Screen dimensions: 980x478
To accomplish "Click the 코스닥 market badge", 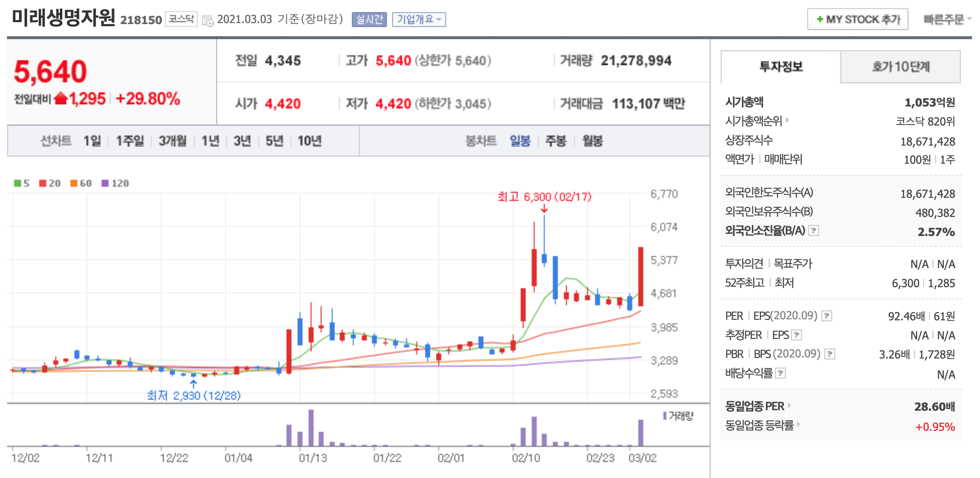I will pyautogui.click(x=181, y=19).
